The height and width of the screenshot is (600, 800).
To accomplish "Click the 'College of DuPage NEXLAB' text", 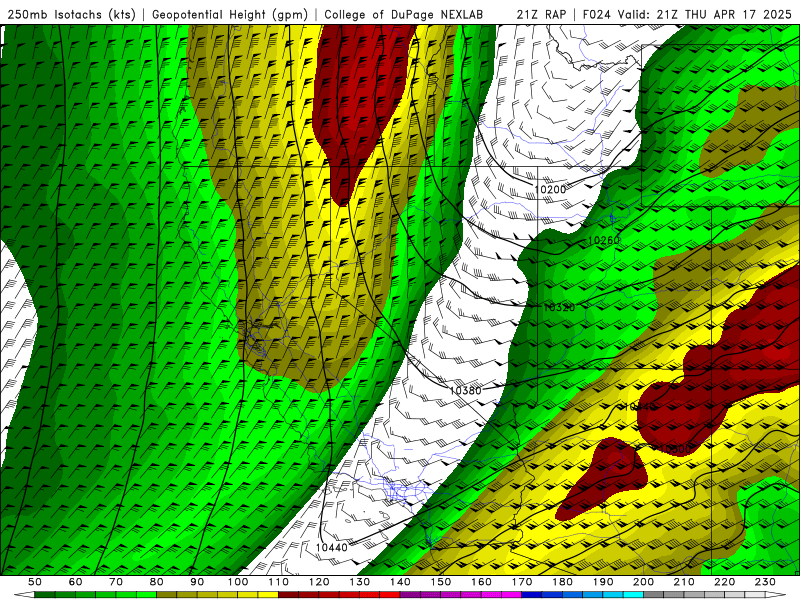I will pos(404,14).
